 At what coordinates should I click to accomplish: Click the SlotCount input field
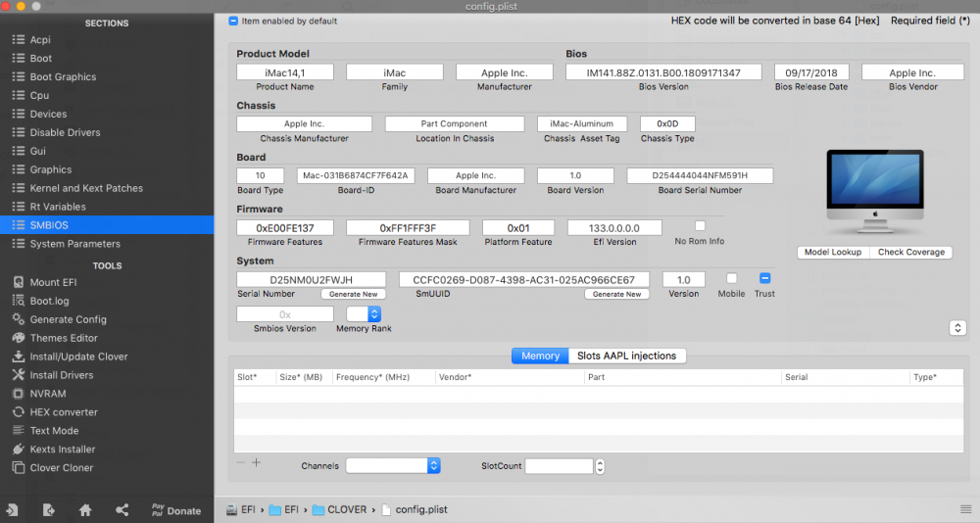559,466
